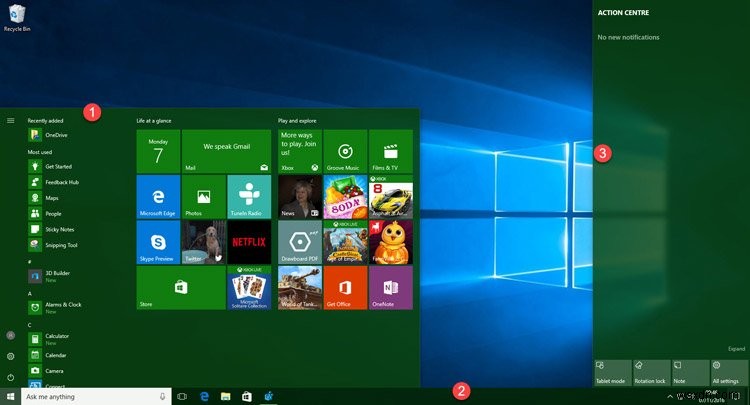Open the Groove Music tile
Screen dimensions: 750x405
point(345,151)
